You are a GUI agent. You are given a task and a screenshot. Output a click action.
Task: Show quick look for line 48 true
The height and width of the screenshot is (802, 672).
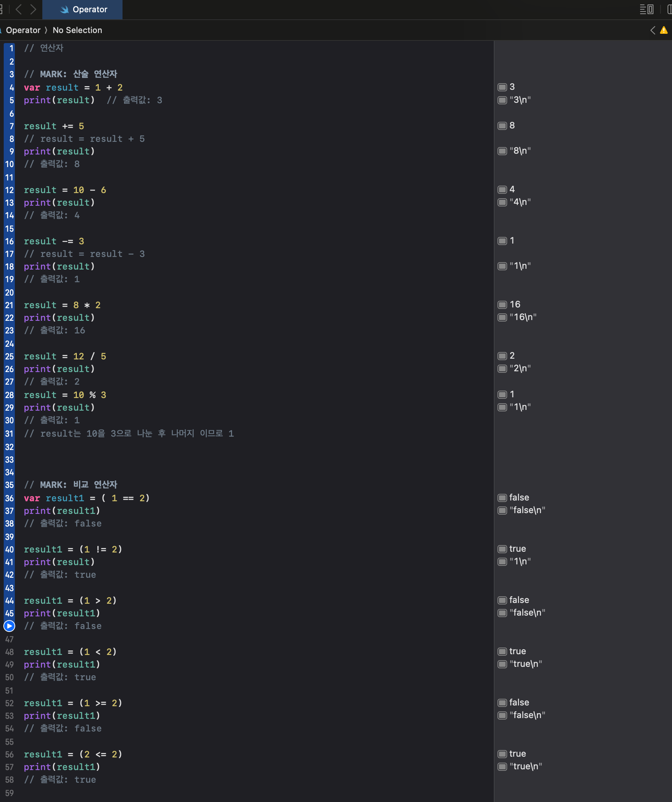click(502, 652)
